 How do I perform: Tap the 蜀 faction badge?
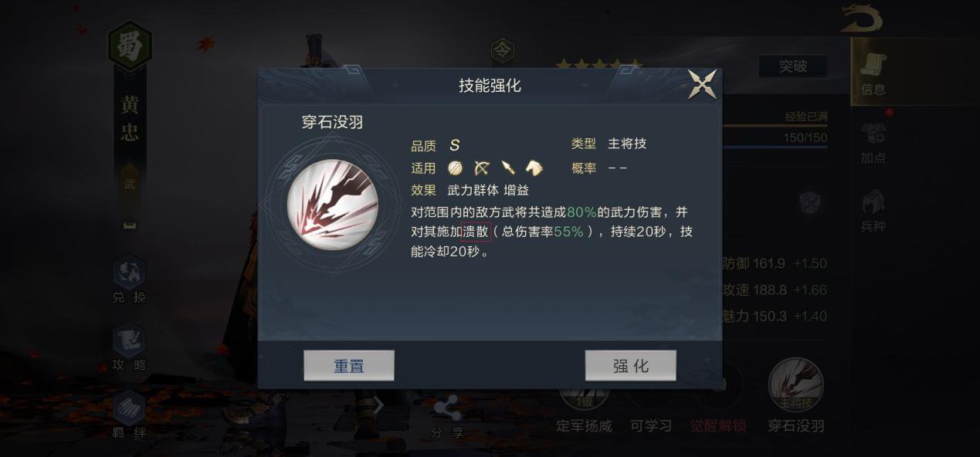pyautogui.click(x=130, y=48)
